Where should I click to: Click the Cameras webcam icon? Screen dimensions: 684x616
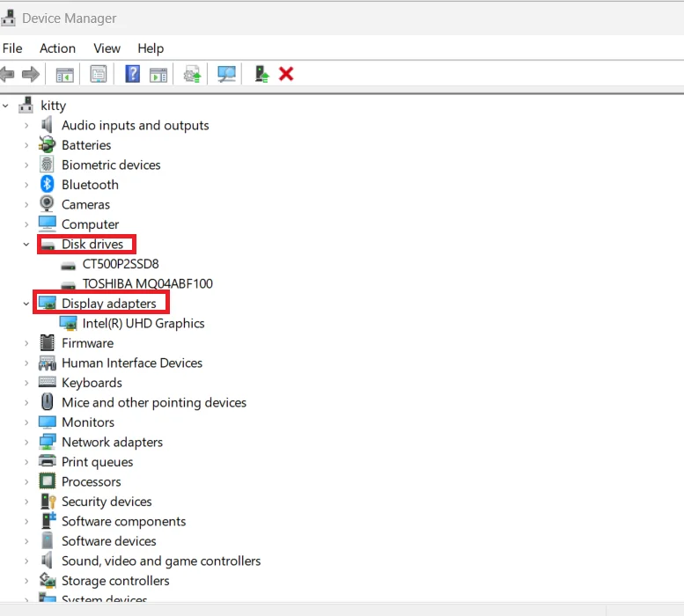(47, 203)
